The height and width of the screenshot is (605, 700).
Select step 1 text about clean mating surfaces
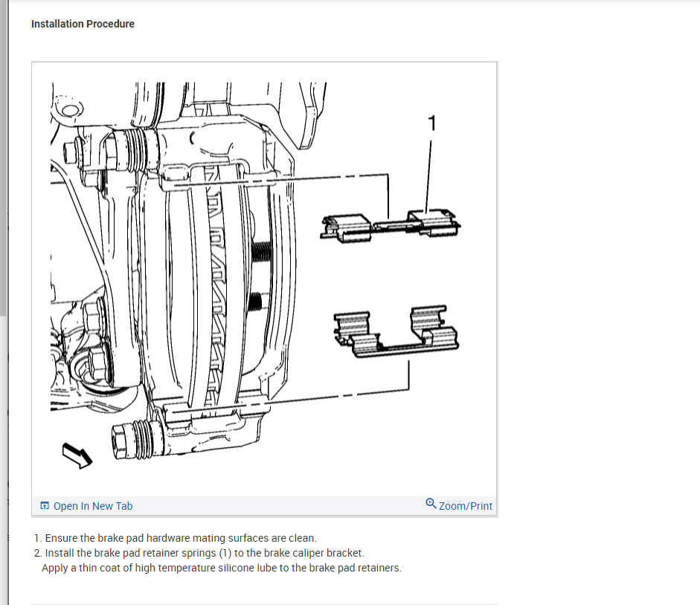pos(181,538)
